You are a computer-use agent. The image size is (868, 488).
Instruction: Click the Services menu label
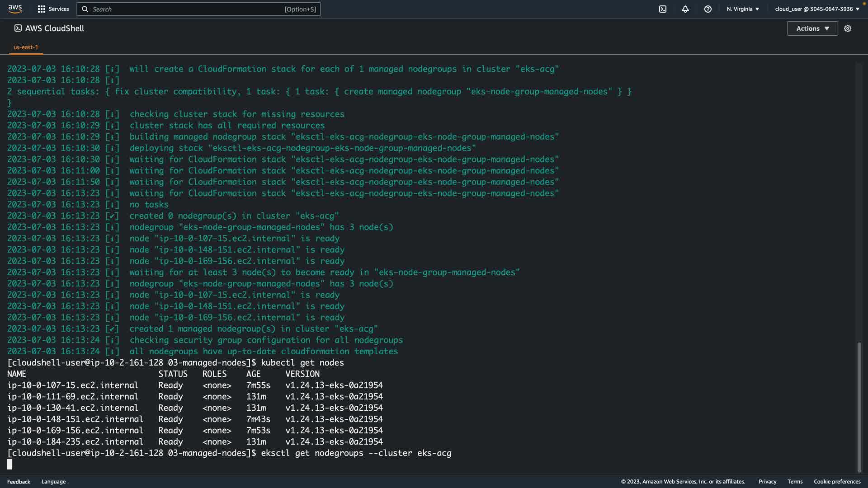click(59, 9)
